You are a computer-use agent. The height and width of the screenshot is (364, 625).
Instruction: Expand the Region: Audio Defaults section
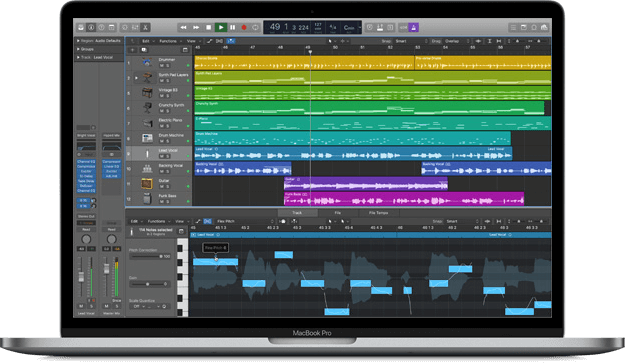point(78,41)
